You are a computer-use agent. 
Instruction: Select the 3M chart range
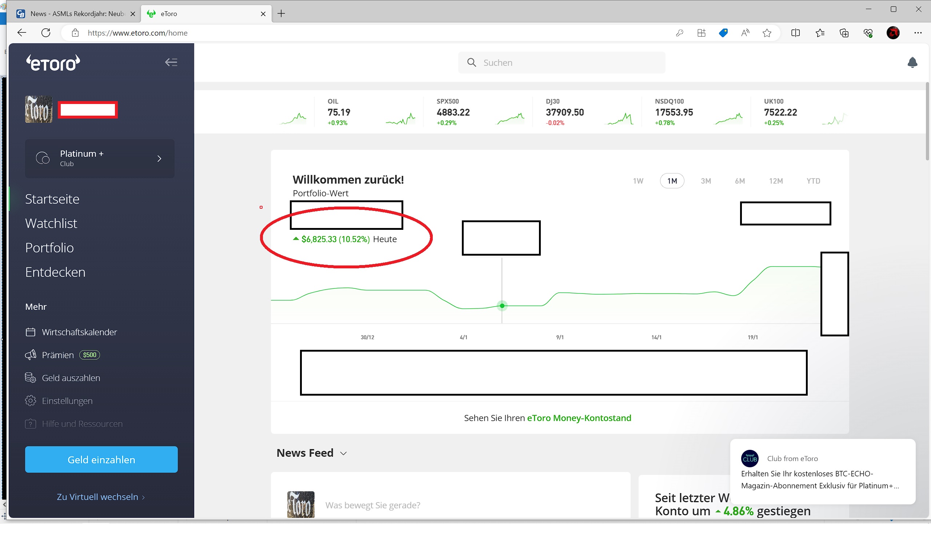point(706,181)
